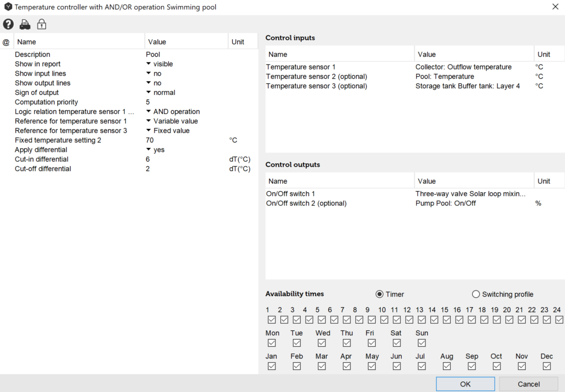
Task: Click the help question mark icon
Action: [x=8, y=24]
